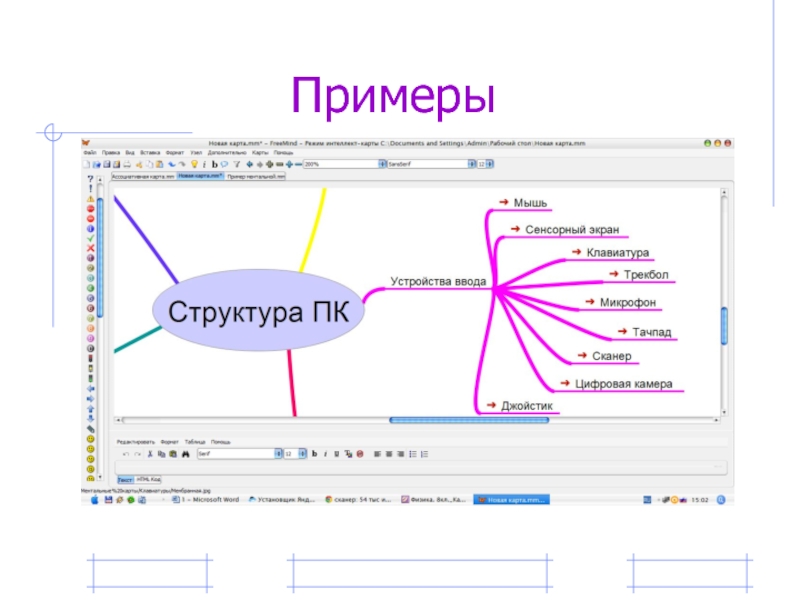
Task: Click the question mark icon in left icon panel
Action: click(x=90, y=179)
